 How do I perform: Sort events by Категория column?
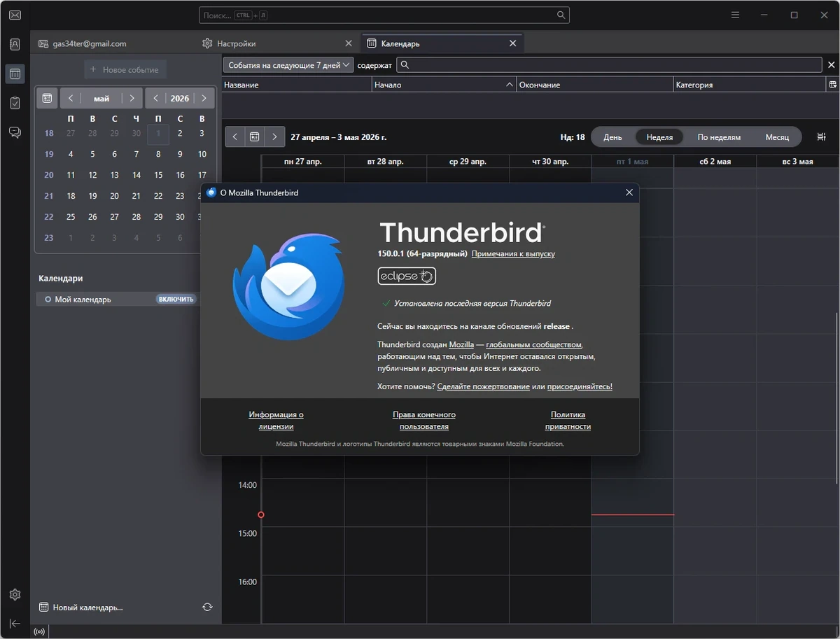(750, 85)
